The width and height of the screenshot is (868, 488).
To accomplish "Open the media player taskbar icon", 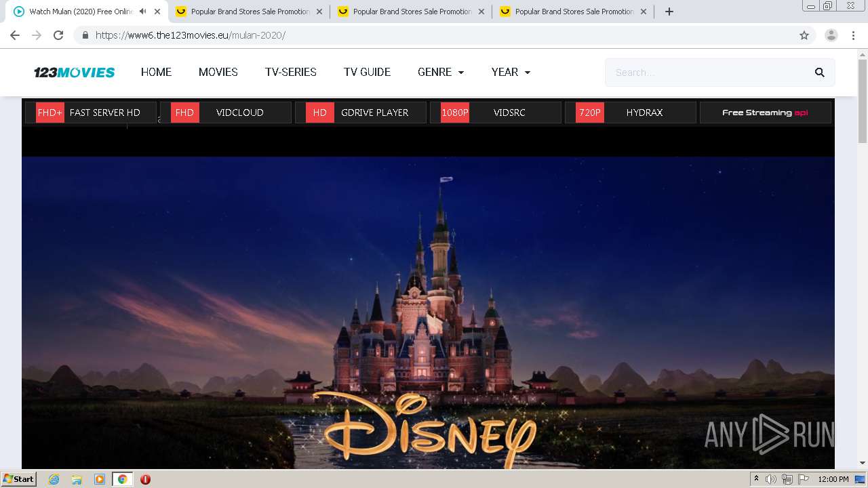I will click(100, 479).
